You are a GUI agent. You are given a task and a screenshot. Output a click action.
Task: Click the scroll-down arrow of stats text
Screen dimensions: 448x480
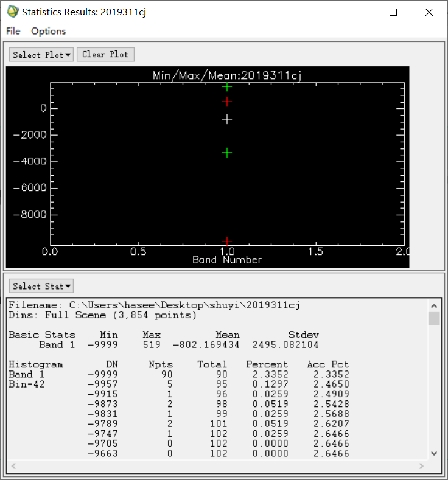pos(434,453)
